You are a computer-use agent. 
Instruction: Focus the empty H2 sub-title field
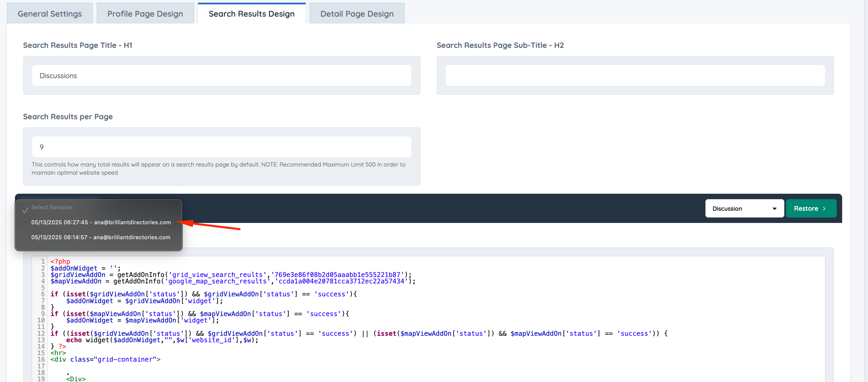(635, 76)
